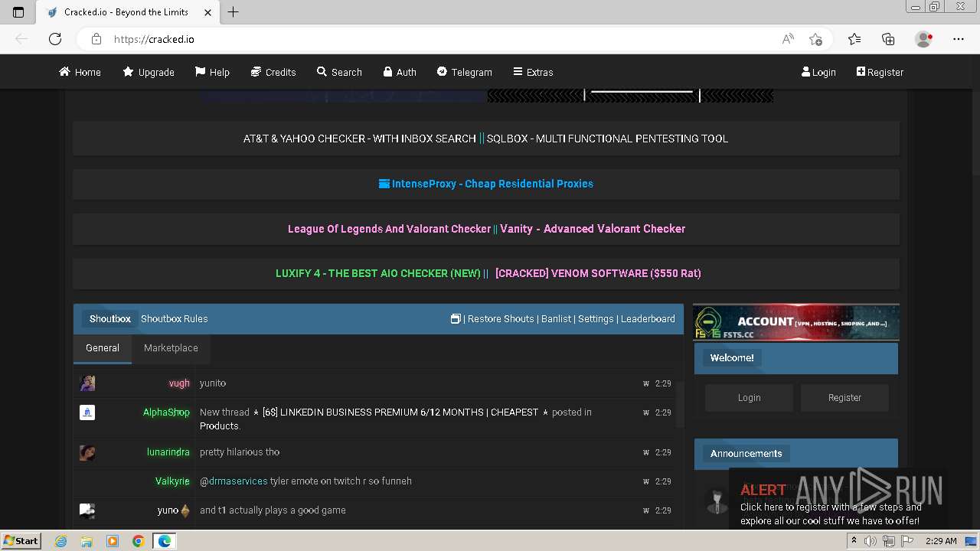
Task: Click AlphaShop's avatar thumbnail
Action: tap(87, 412)
